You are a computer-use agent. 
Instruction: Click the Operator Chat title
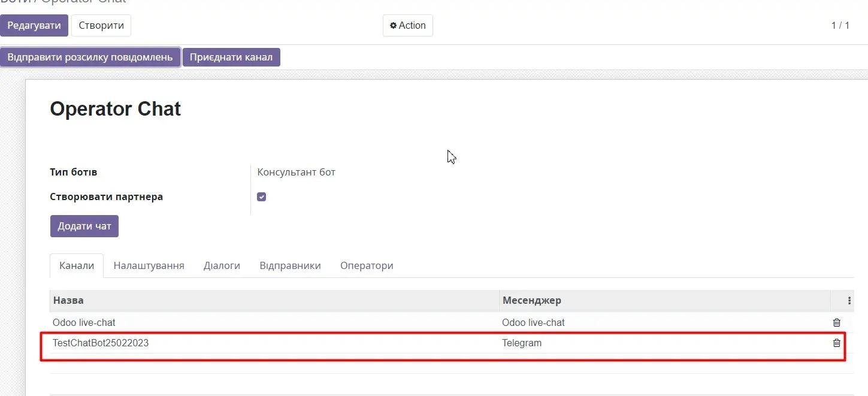[115, 109]
